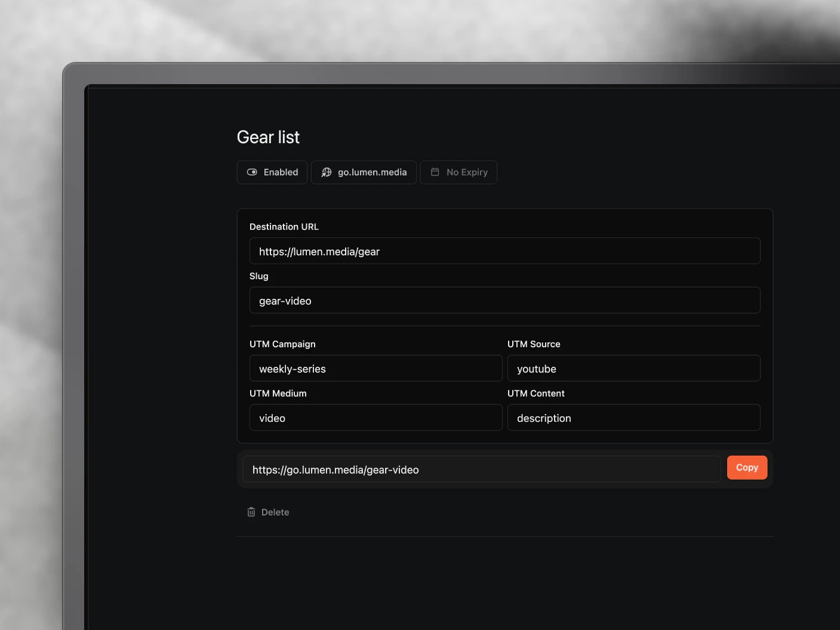The height and width of the screenshot is (630, 840).
Task: Click the UTM Medium label
Action: [278, 394]
